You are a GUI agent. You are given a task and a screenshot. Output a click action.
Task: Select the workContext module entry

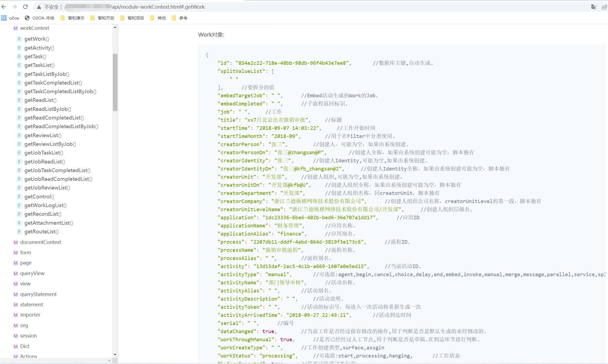click(x=34, y=28)
